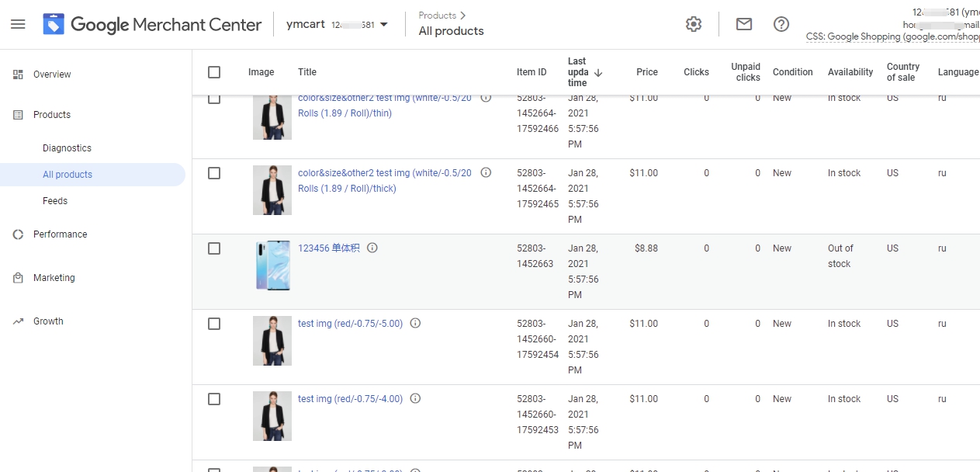Check the box for the 123456 product row

(214, 248)
